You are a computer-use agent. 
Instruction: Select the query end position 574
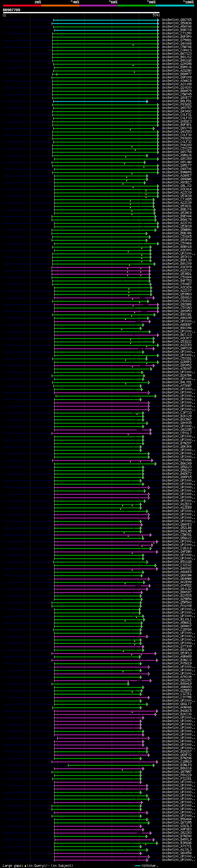tap(155, 15)
